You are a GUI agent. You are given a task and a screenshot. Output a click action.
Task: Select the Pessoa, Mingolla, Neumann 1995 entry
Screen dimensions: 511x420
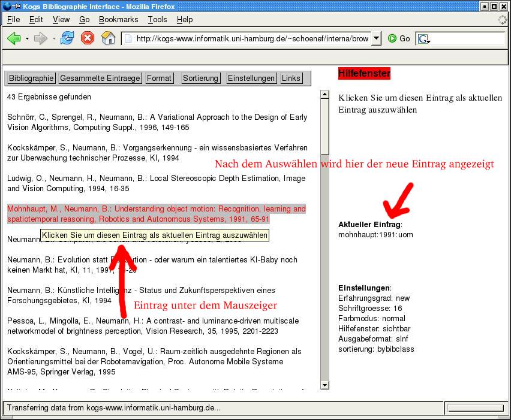153,326
